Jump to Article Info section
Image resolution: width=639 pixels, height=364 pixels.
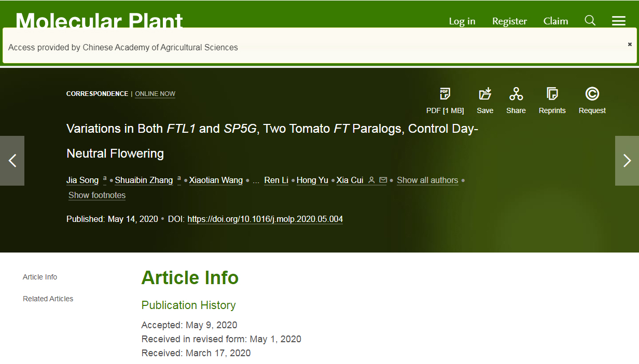pyautogui.click(x=40, y=277)
